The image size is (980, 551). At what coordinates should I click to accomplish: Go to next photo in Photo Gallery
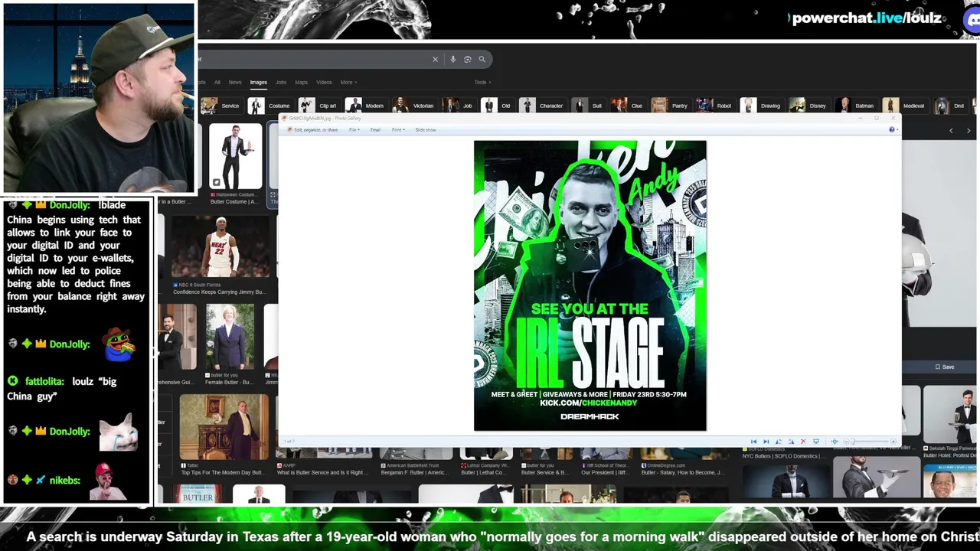766,442
